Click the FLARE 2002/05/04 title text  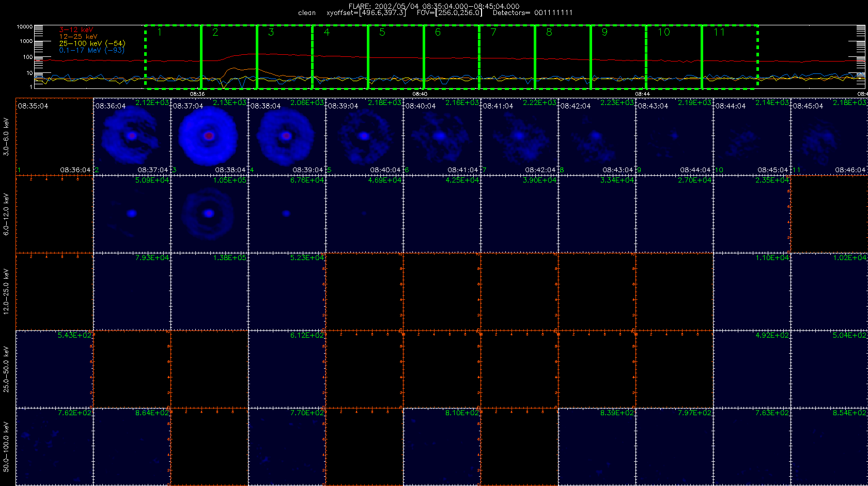434,6
